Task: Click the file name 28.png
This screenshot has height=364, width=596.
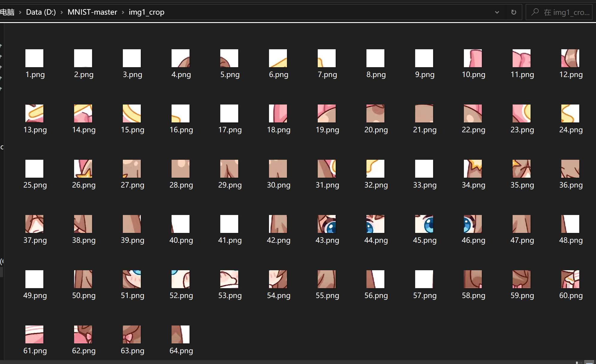Action: point(181,185)
